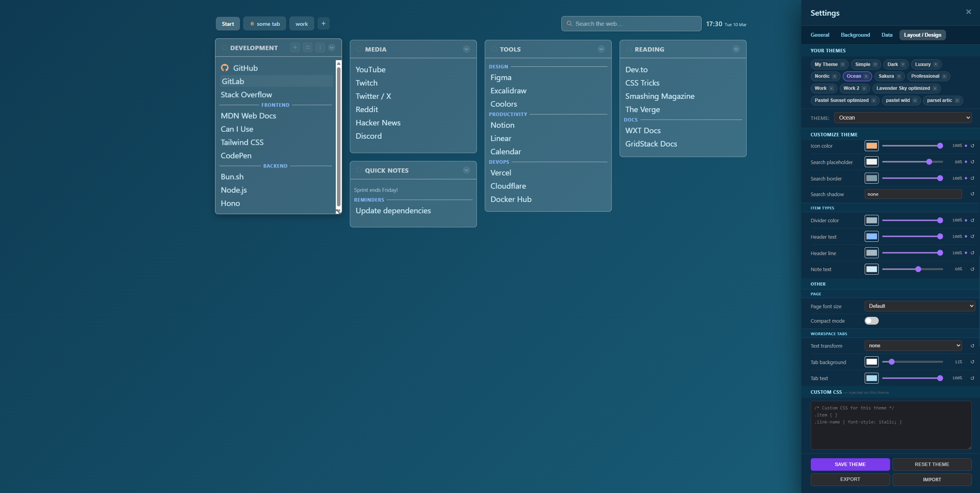This screenshot has width=980, height=493.
Task: Reset the Search shadow setting
Action: [973, 194]
